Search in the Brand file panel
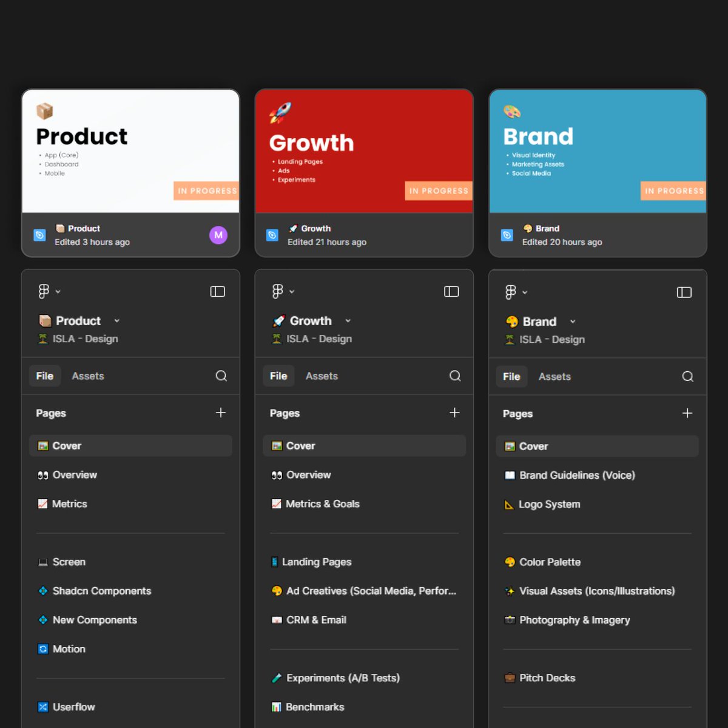728x728 pixels. [688, 377]
